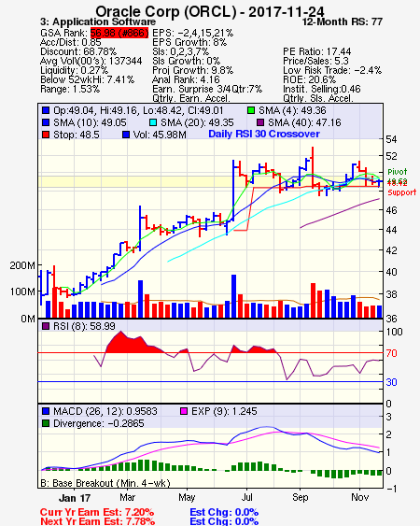This screenshot has width=420, height=526.
Task: Click 'EXP (9): 1.245' readout
Action: [224, 411]
